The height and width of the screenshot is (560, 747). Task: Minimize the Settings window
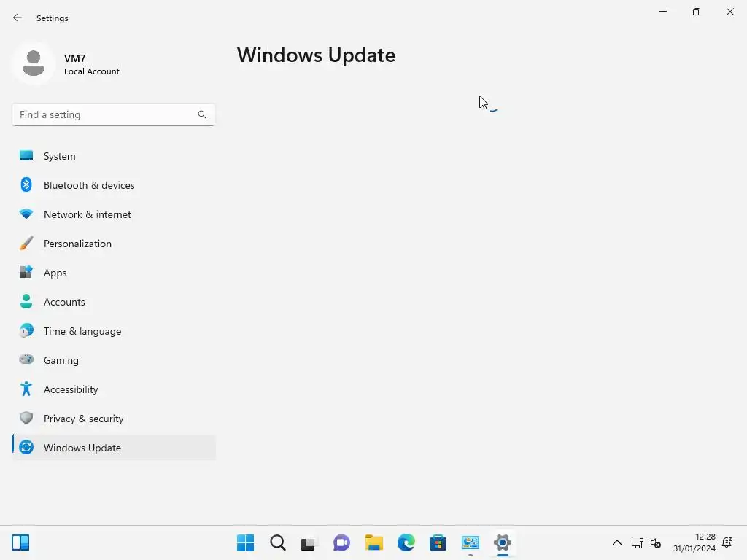pyautogui.click(x=662, y=12)
